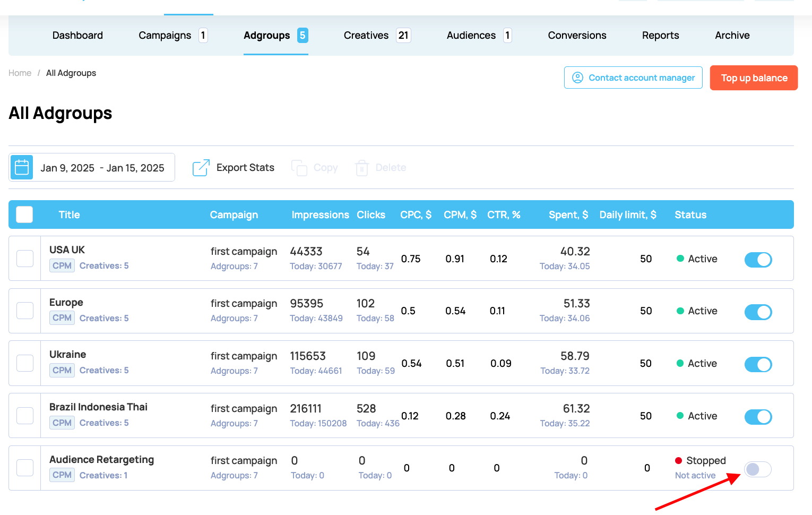Click the Copy adgroups icon
This screenshot has width=812, height=515.
(299, 167)
